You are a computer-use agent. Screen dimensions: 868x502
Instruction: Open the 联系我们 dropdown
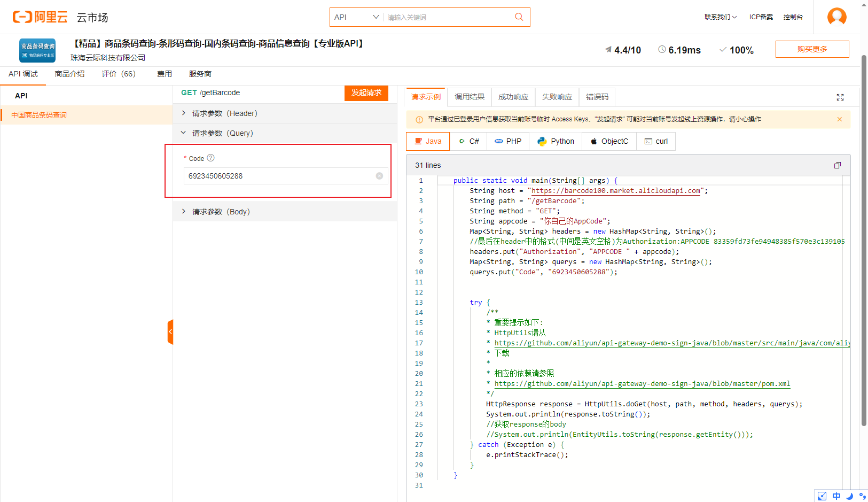click(720, 17)
